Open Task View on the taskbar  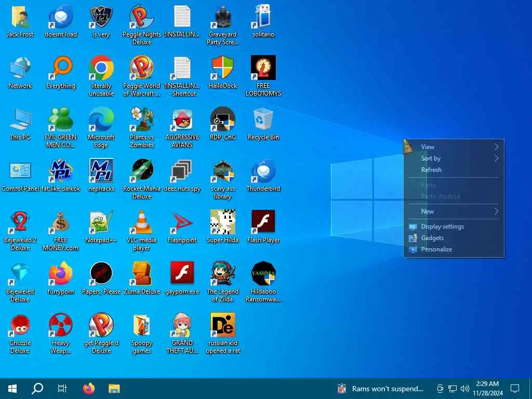[x=62, y=389]
